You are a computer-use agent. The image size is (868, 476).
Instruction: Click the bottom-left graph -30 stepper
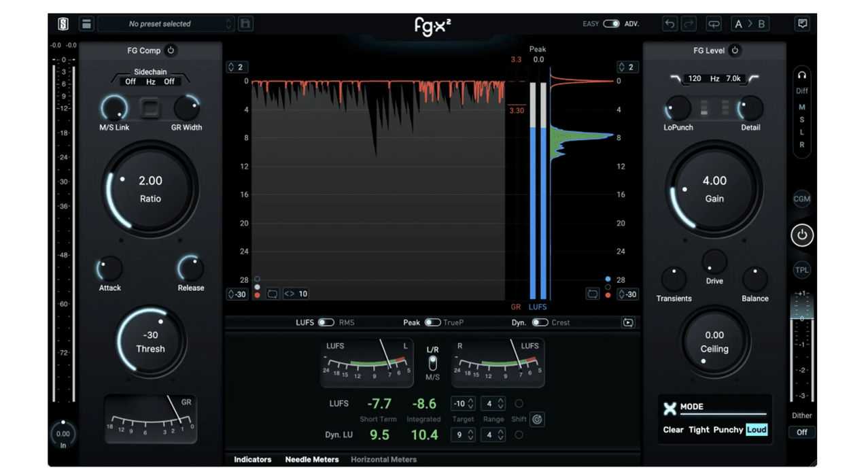tap(237, 294)
